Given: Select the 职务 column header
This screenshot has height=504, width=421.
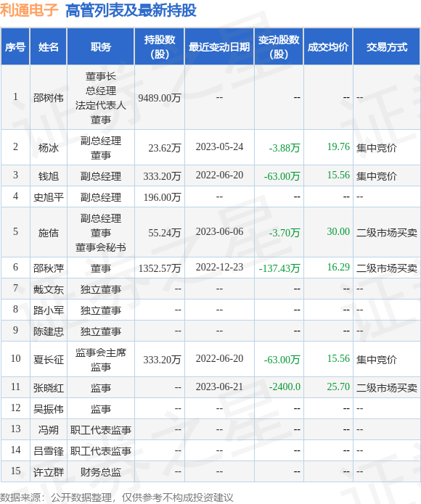Looking at the screenshot, I should tap(101, 47).
